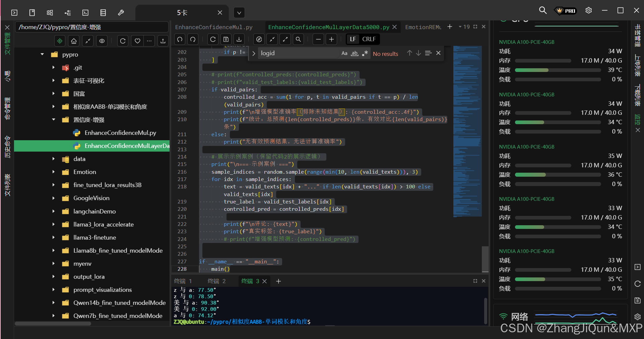644x339 pixels.
Task: Open search with editor magnifier icon
Action: coord(298,39)
